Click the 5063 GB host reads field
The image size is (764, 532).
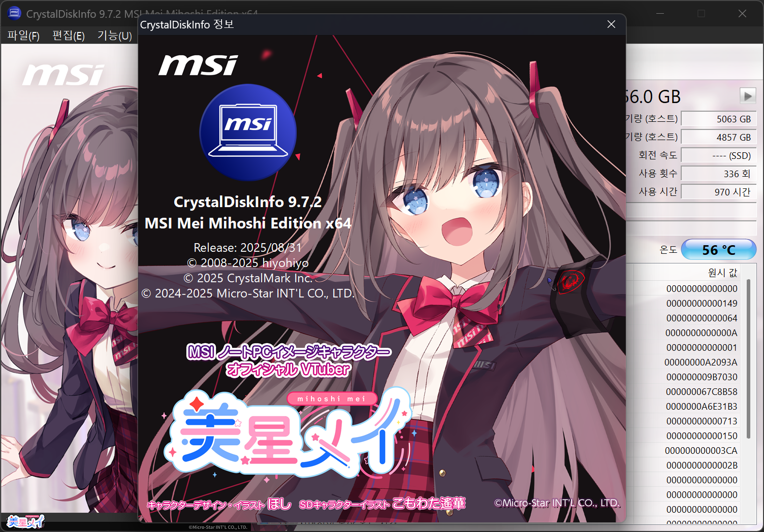pos(718,119)
